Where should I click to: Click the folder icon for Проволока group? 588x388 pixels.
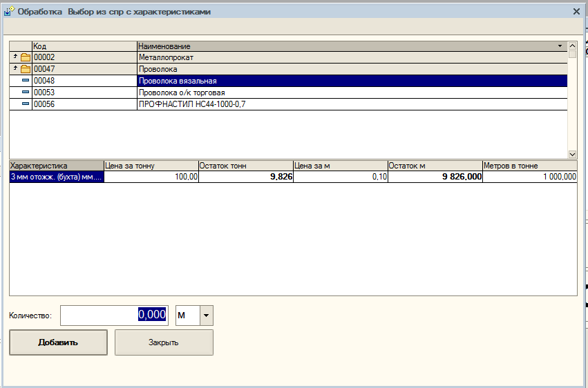tap(26, 70)
